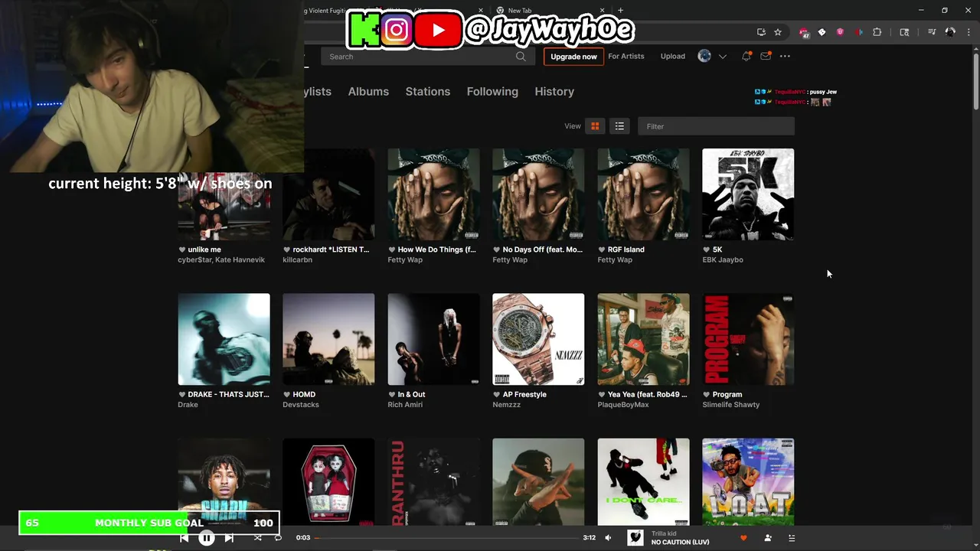This screenshot has height=551, width=980.
Task: Open the messages envelope
Action: point(766,56)
